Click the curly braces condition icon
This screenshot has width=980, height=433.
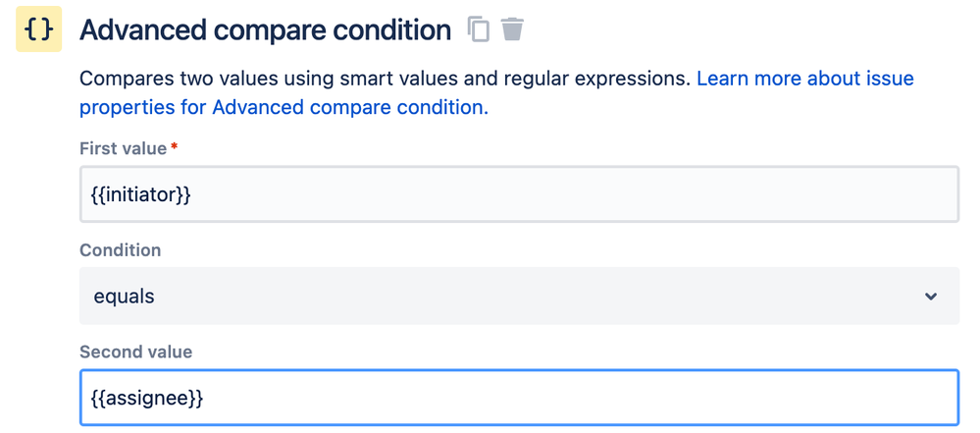pos(38,30)
